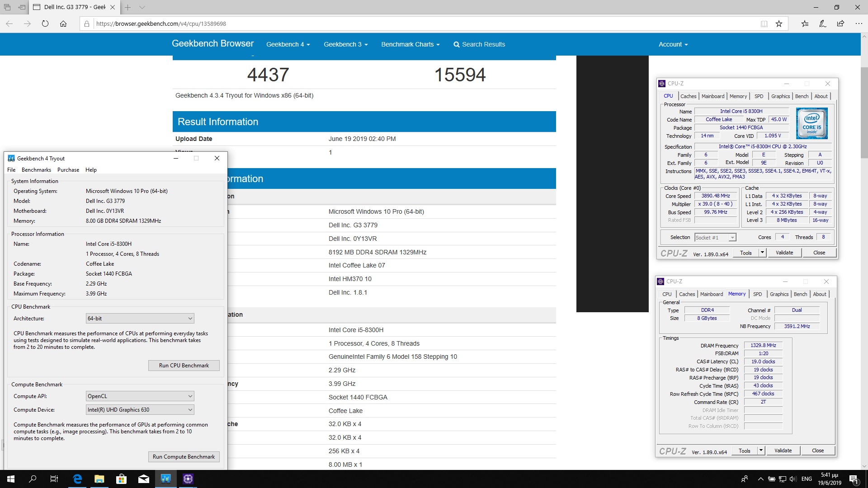This screenshot has width=868, height=488.
Task: Open a new Edge tab
Action: tap(128, 7)
